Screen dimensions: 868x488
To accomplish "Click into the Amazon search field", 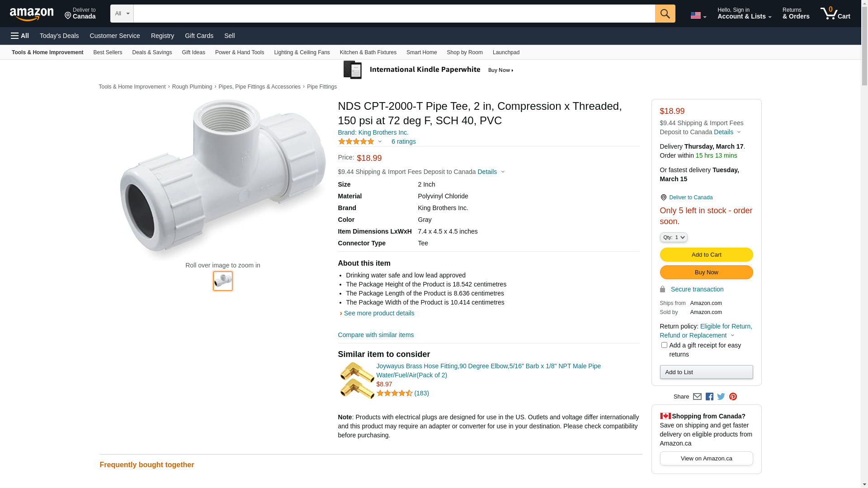I will 394,14.
